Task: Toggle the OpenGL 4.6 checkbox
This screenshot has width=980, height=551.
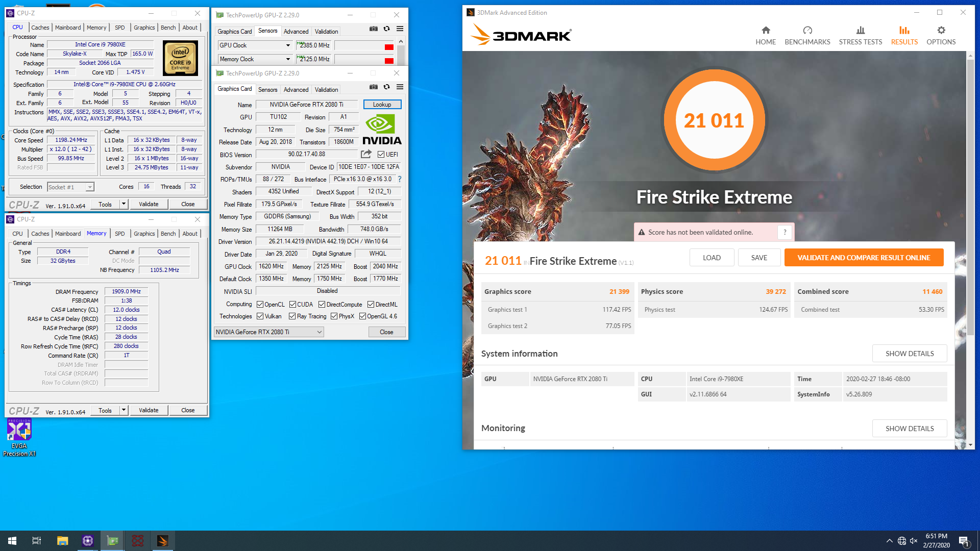Action: click(362, 316)
